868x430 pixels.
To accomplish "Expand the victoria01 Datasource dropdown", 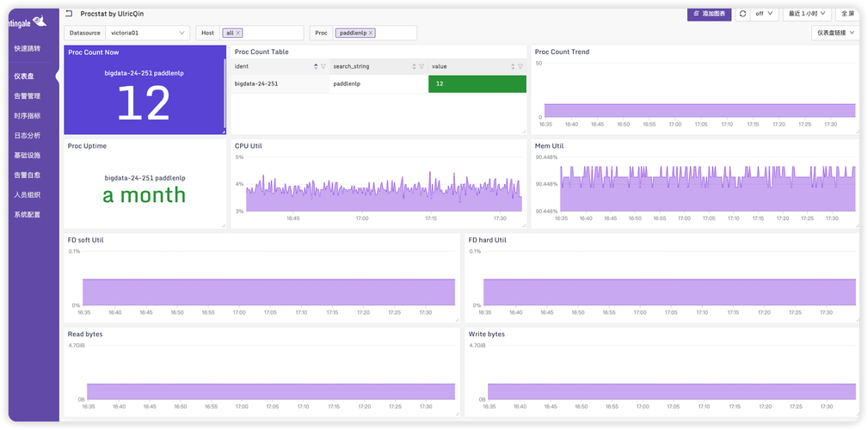I will click(x=147, y=34).
